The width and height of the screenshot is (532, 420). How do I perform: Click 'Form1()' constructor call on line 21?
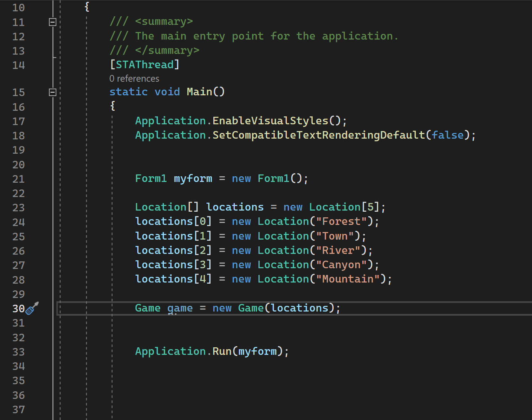(280, 179)
